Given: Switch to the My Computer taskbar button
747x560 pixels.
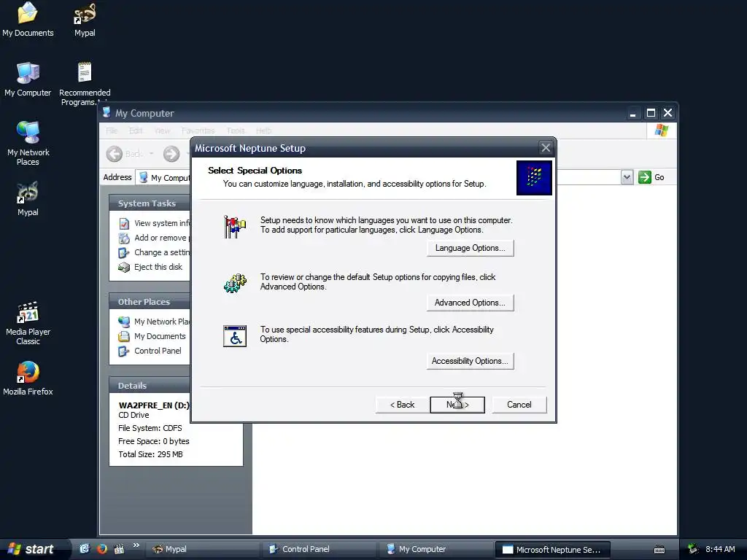Looking at the screenshot, I should coord(436,549).
